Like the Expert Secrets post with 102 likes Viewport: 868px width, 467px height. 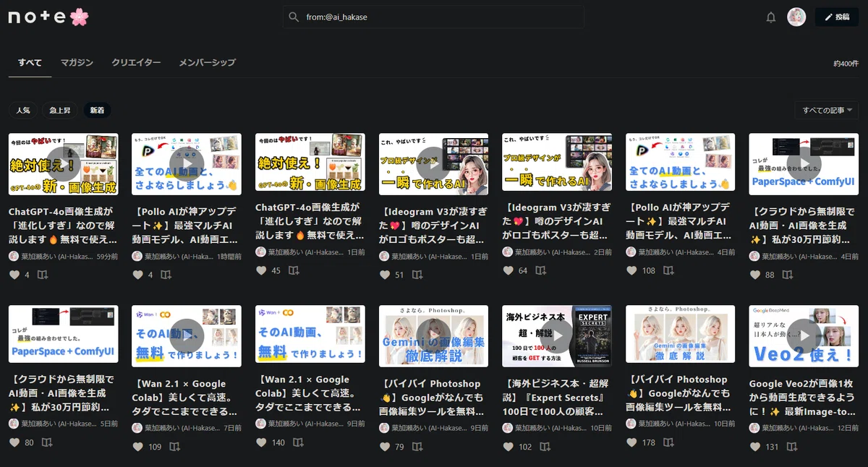click(509, 447)
